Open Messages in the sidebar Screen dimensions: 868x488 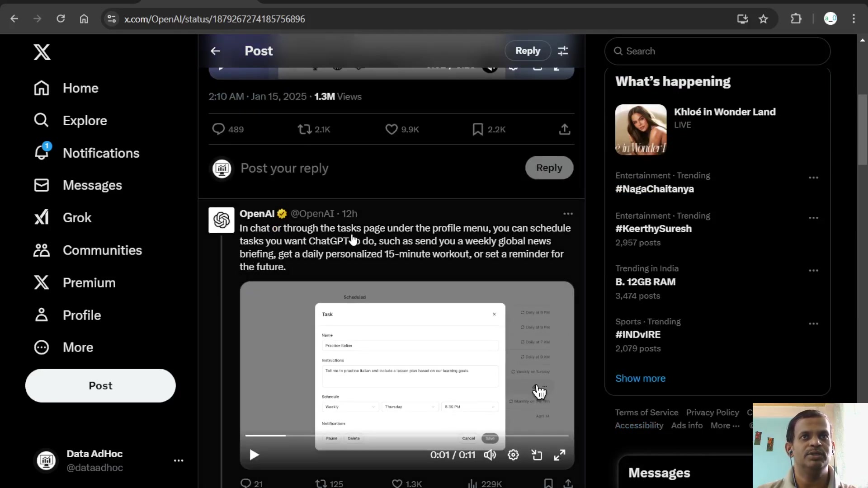(78, 185)
